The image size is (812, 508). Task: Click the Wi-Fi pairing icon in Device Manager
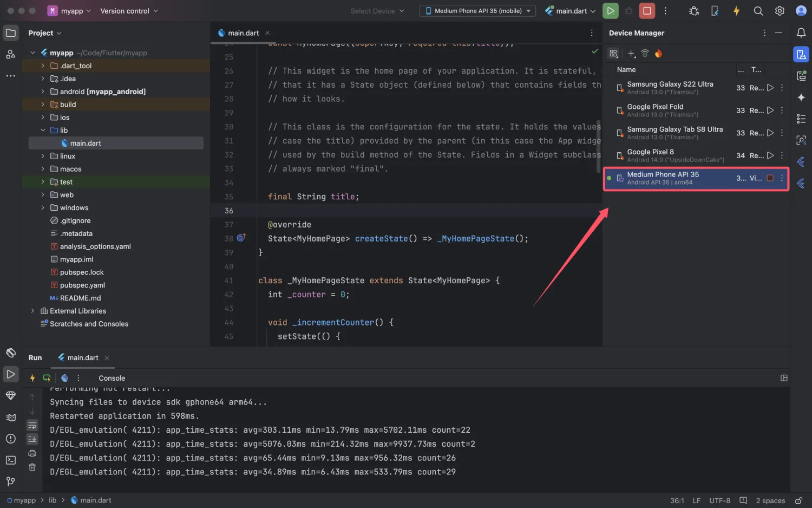pos(645,54)
